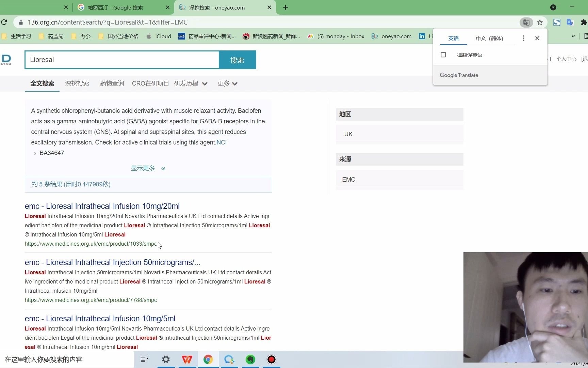Select the CRO在研项目 tab
The height and width of the screenshot is (368, 588).
150,83
